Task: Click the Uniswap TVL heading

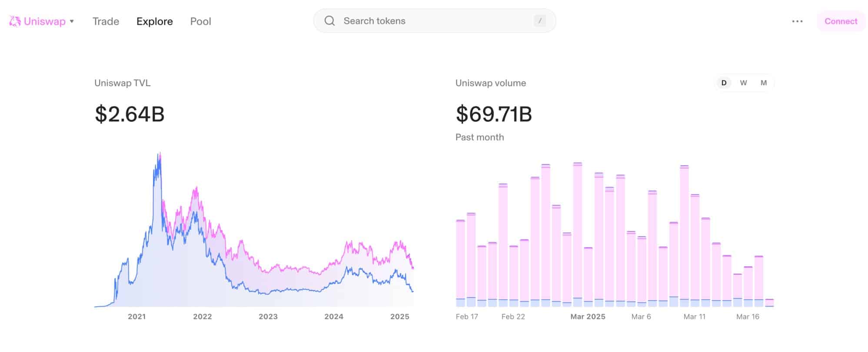Action: click(x=123, y=83)
